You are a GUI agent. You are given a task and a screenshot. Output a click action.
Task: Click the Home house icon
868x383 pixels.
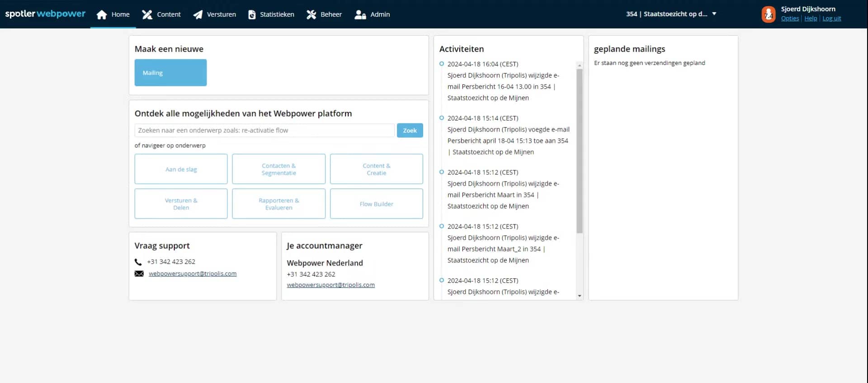102,14
